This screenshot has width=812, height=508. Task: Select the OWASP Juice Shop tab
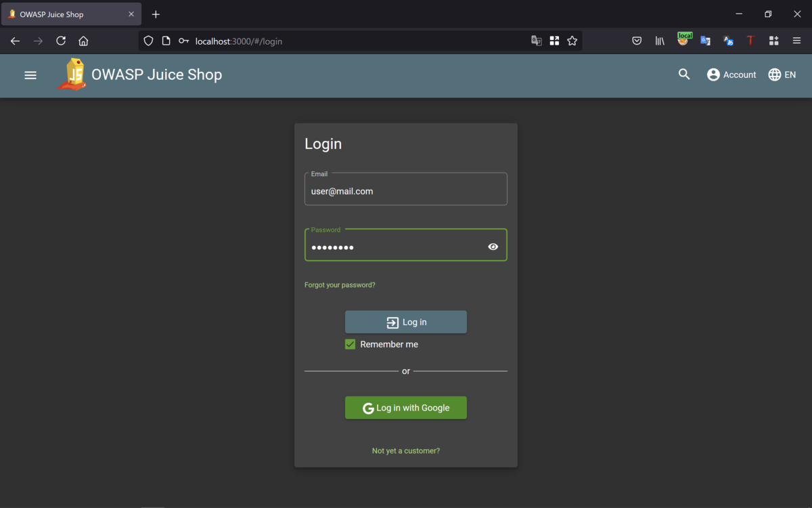(71, 14)
